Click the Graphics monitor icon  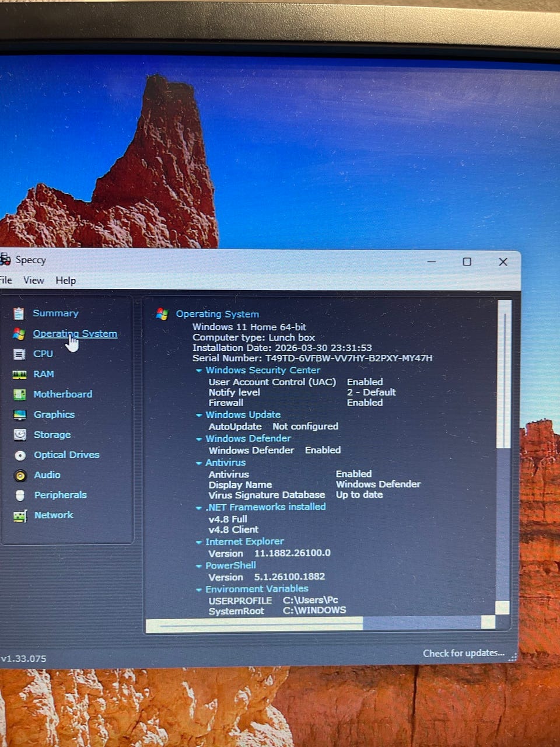click(x=20, y=415)
